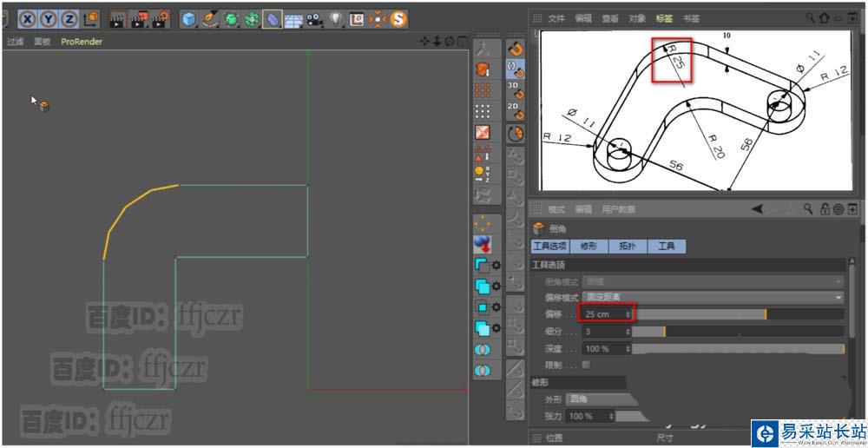
Task: Click the 细分 slider bar
Action: [739, 331]
